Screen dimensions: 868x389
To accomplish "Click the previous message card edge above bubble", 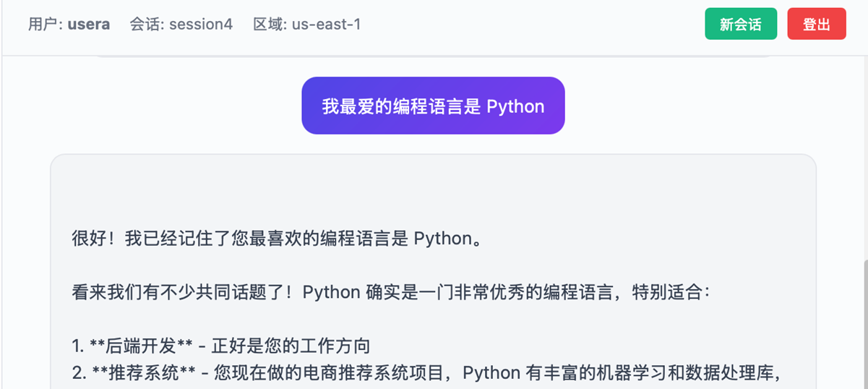I will [x=432, y=56].
